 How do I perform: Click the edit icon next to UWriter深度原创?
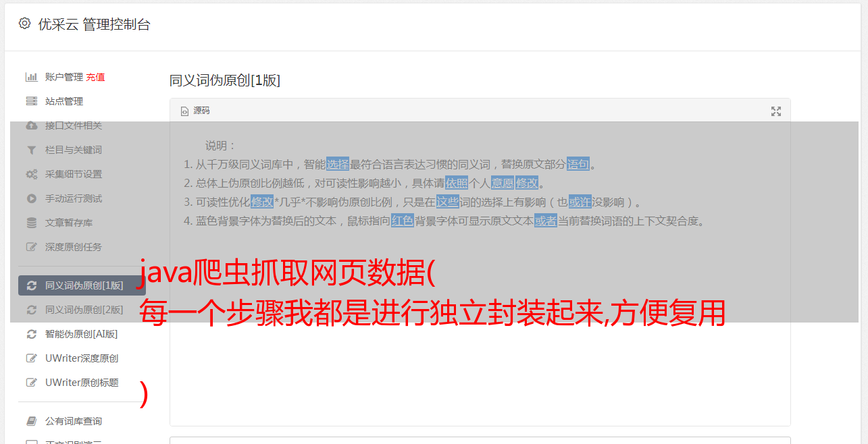pos(31,358)
